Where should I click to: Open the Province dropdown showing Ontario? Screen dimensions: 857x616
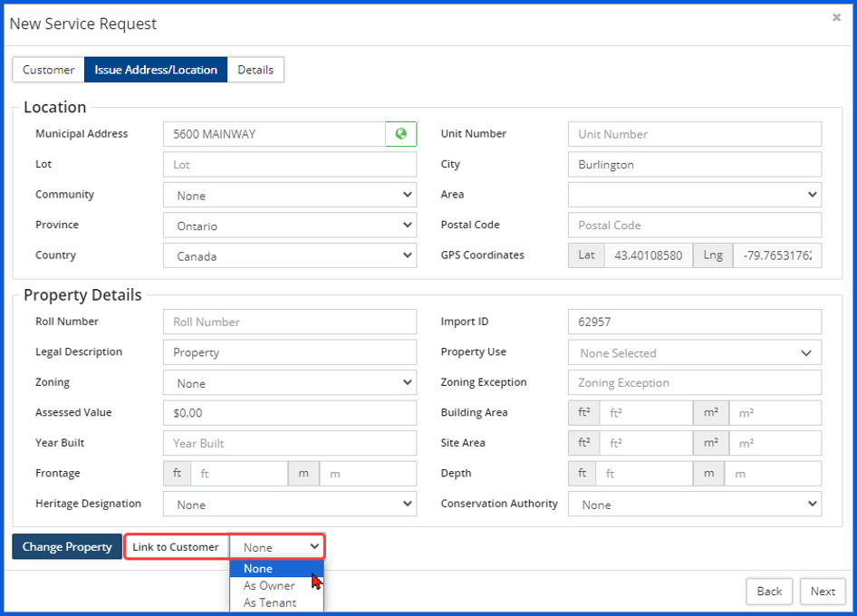click(x=290, y=226)
